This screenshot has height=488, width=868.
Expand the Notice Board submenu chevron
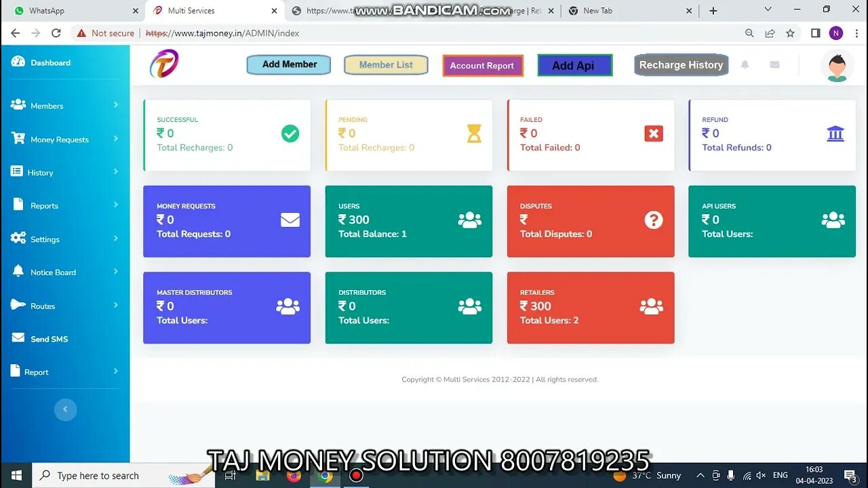pyautogui.click(x=116, y=271)
